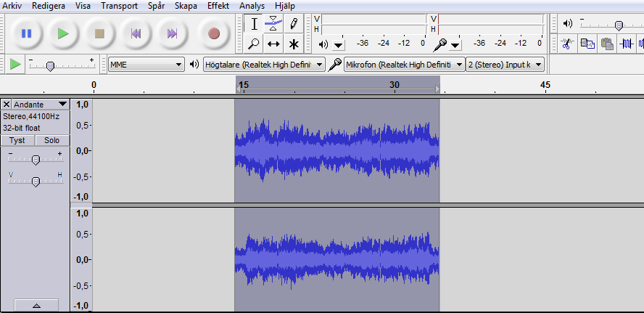Open the Högtalare output device dropdown
This screenshot has width=644, height=313.
pyautogui.click(x=264, y=65)
